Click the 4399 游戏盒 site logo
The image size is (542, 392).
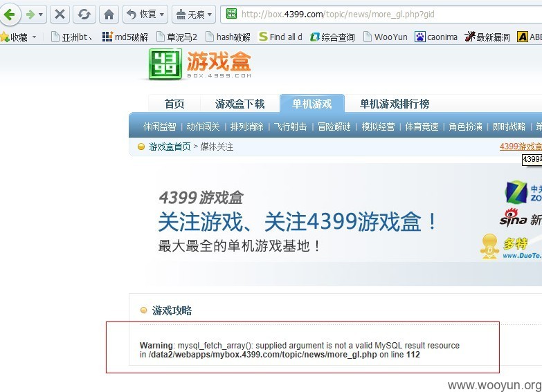tap(200, 64)
